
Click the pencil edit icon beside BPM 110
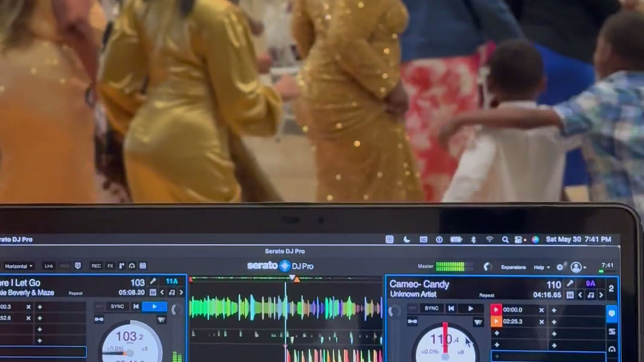[x=570, y=283]
